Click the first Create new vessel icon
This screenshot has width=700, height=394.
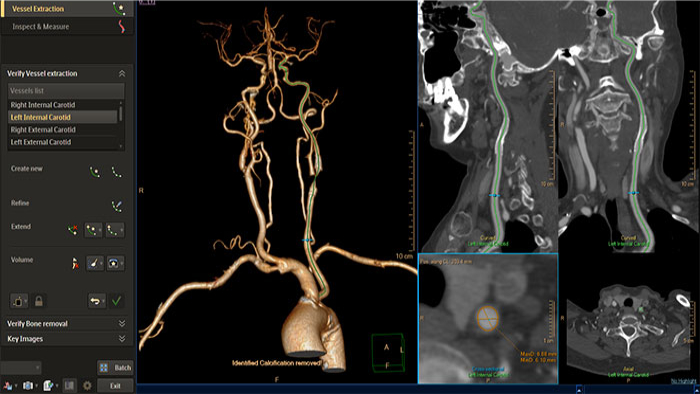point(95,172)
